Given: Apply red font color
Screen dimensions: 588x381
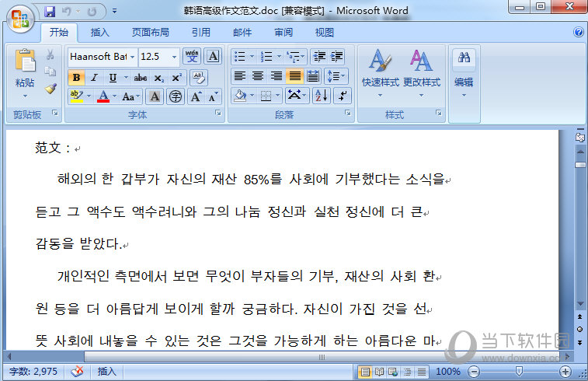Looking at the screenshot, I should pyautogui.click(x=103, y=96).
